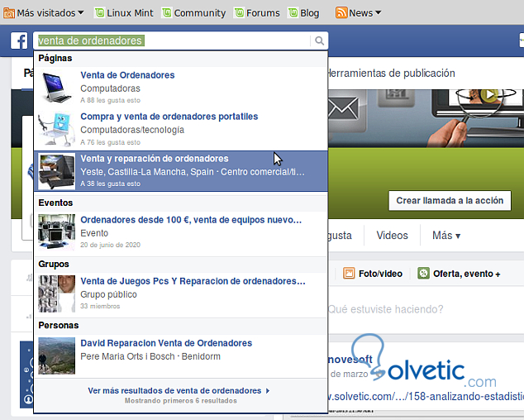Open the Más dropdown on the page tabs

coord(446,236)
